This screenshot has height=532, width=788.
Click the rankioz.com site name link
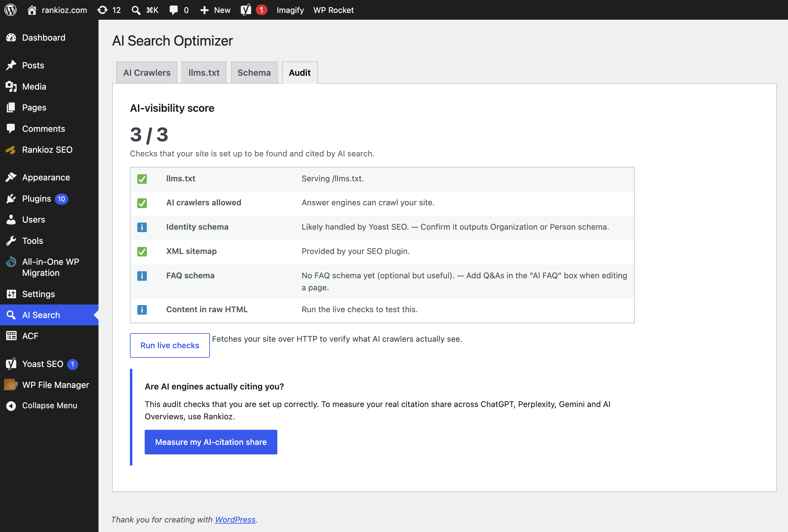(64, 10)
